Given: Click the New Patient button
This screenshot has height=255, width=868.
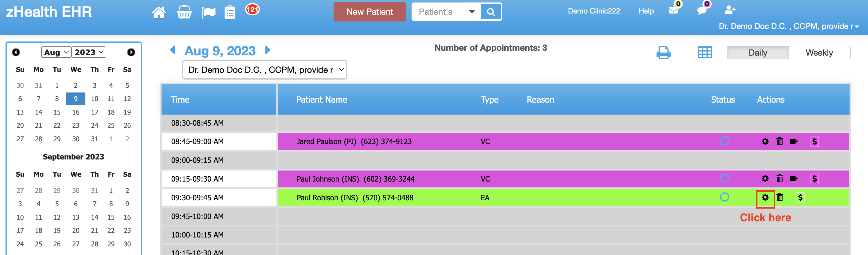Looking at the screenshot, I should tap(369, 12).
